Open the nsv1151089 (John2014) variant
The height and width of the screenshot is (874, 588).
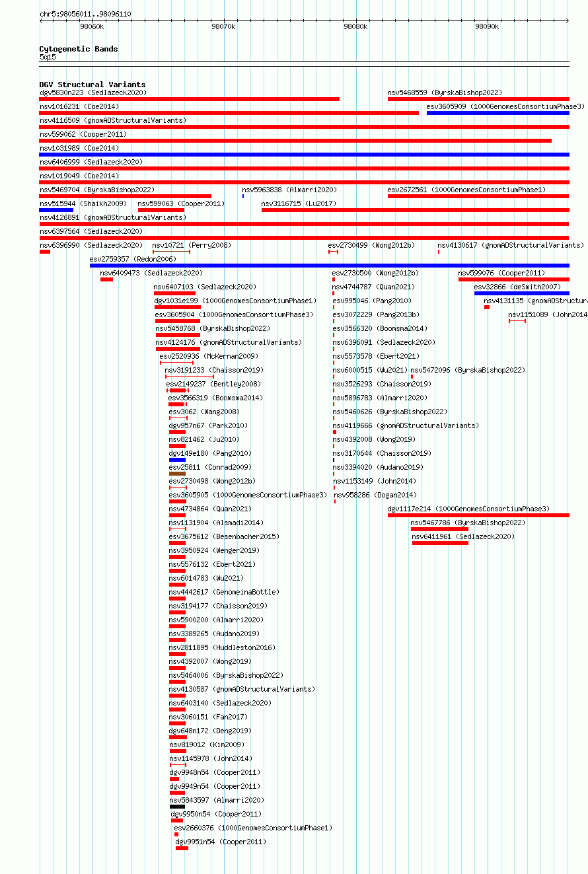coord(548,315)
